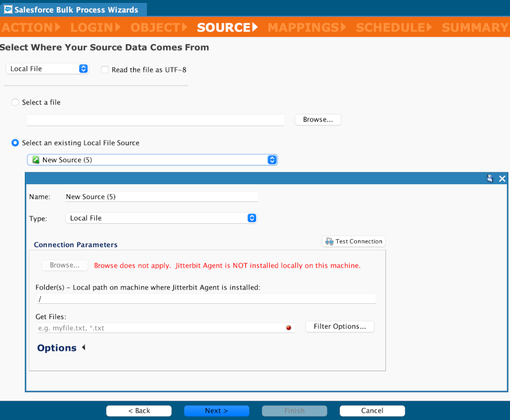
Task: Go to the LOGIN wizard step
Action: [95, 27]
